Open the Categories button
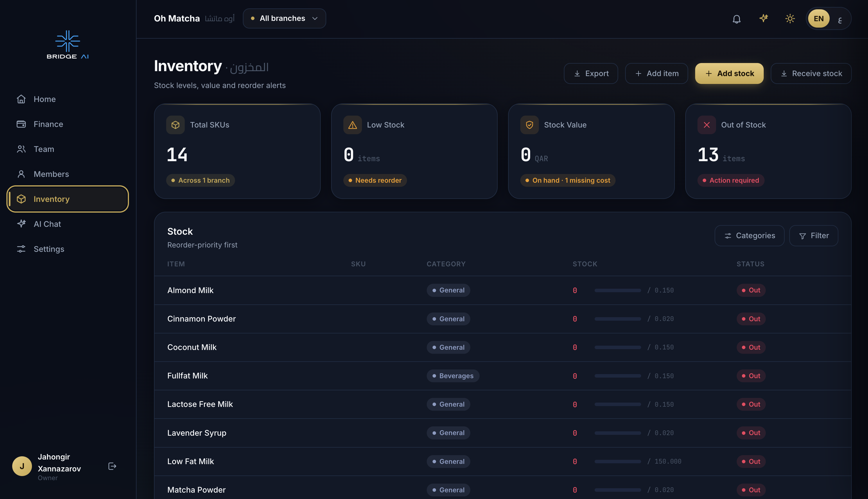The image size is (868, 499). click(x=749, y=236)
